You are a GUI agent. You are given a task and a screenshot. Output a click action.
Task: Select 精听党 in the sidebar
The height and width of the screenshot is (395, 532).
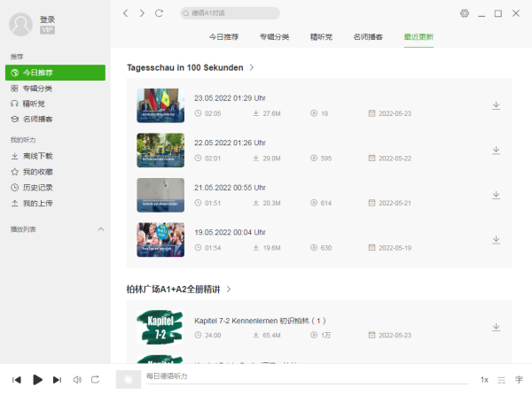point(55,104)
